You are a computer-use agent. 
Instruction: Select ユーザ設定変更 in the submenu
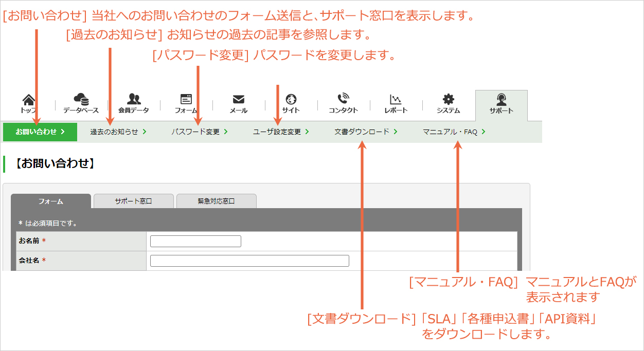point(281,132)
